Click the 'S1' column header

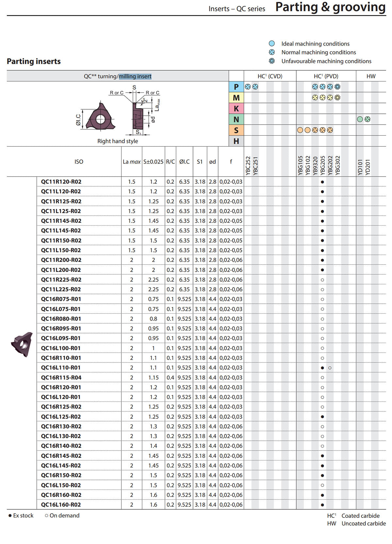click(x=200, y=161)
